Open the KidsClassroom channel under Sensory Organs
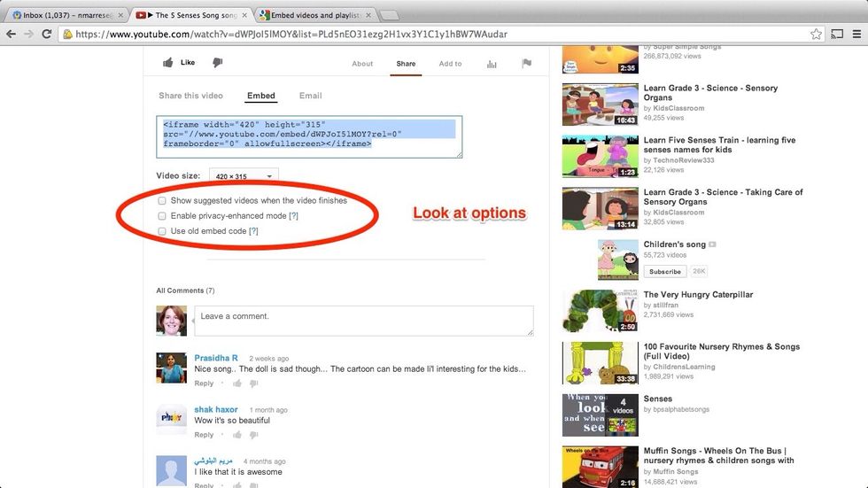Screen dimensions: 868x488 pyautogui.click(x=678, y=108)
